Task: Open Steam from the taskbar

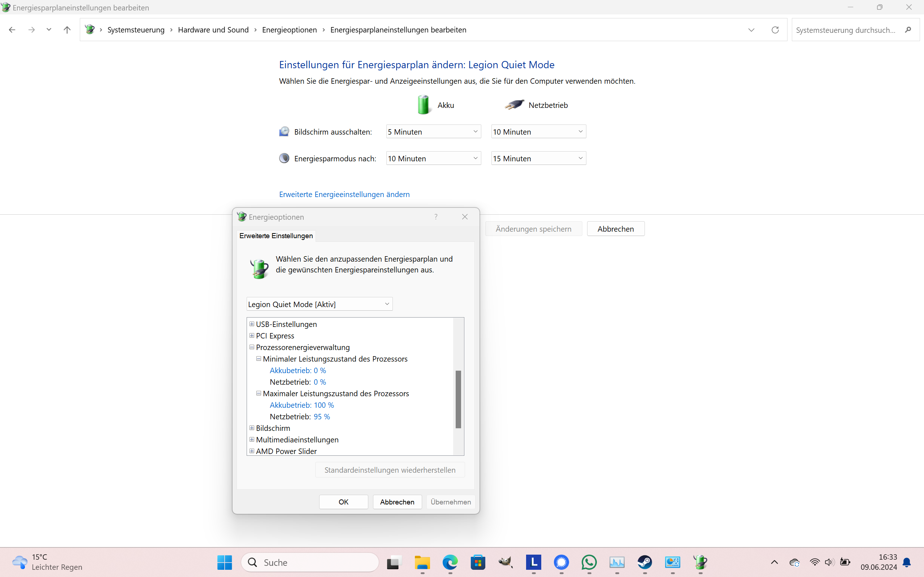Action: tap(645, 563)
